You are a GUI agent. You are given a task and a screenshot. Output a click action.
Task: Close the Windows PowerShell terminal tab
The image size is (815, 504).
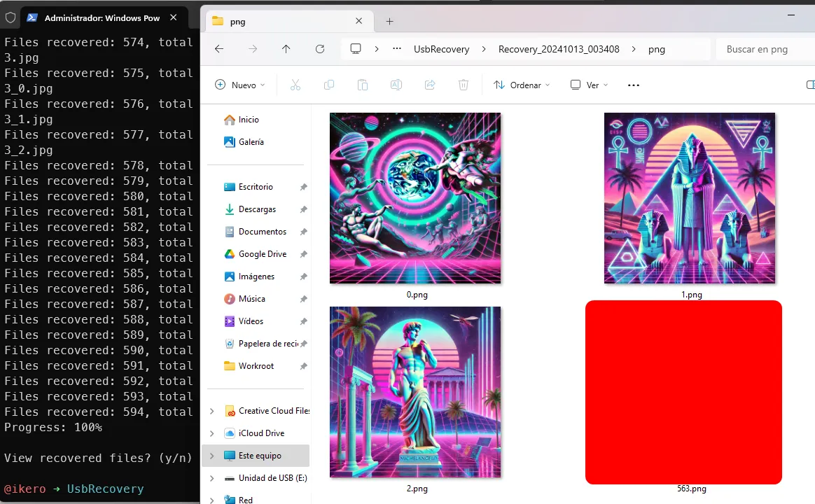174,17
